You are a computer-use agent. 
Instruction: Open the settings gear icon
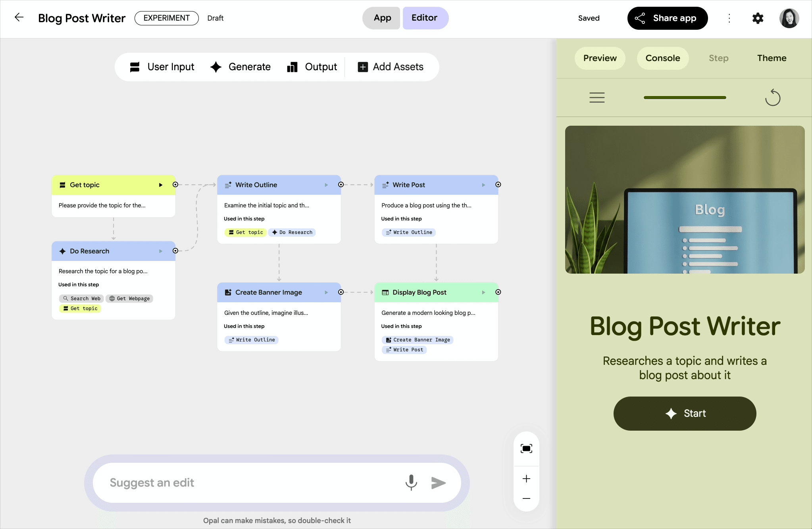[x=758, y=18]
